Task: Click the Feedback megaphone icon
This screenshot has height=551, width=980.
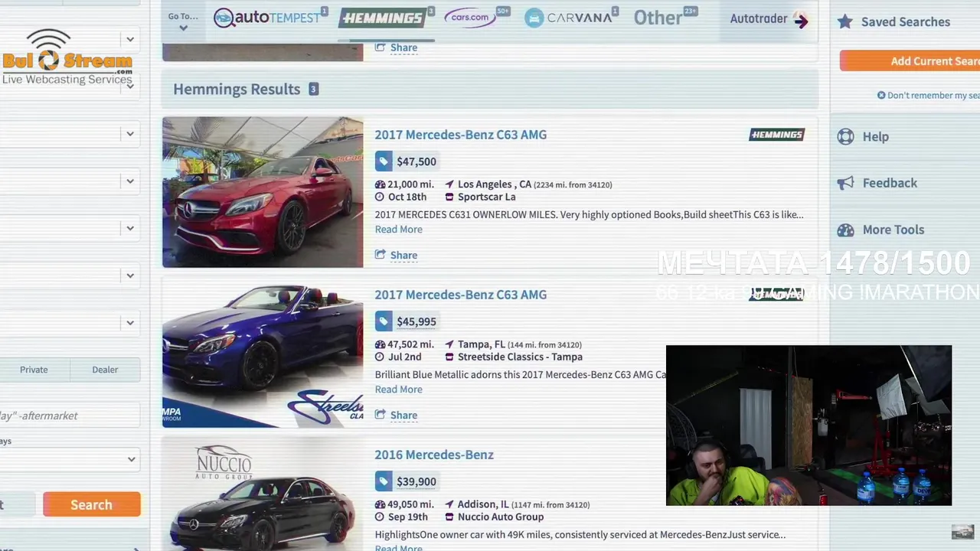Action: [x=845, y=183]
